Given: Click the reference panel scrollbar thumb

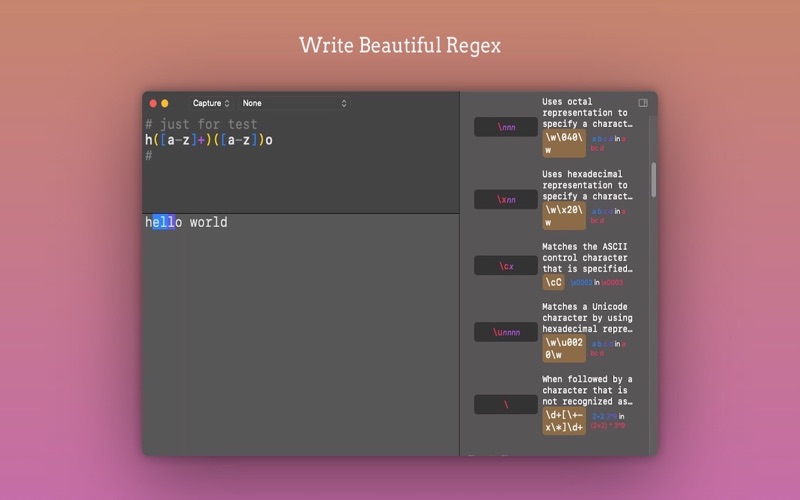Looking at the screenshot, I should 654,180.
